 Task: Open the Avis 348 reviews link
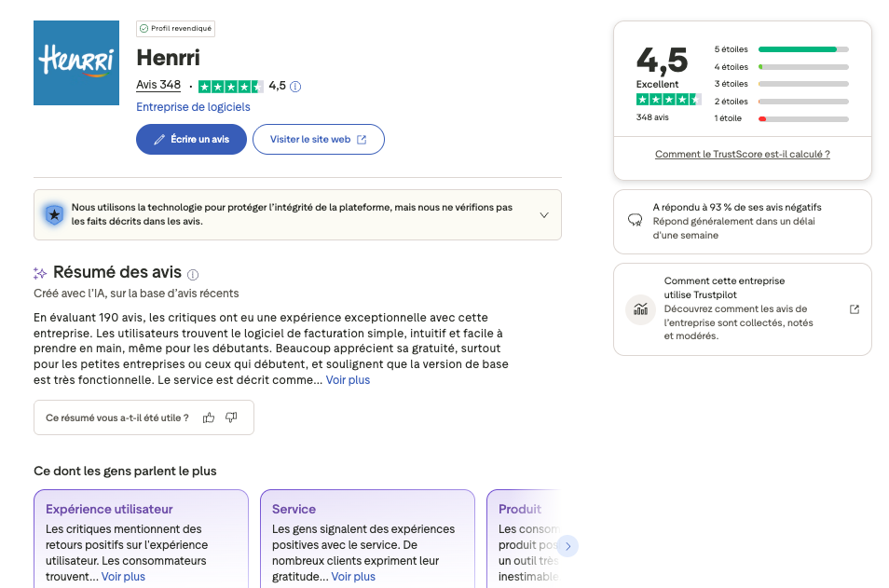[x=158, y=85]
